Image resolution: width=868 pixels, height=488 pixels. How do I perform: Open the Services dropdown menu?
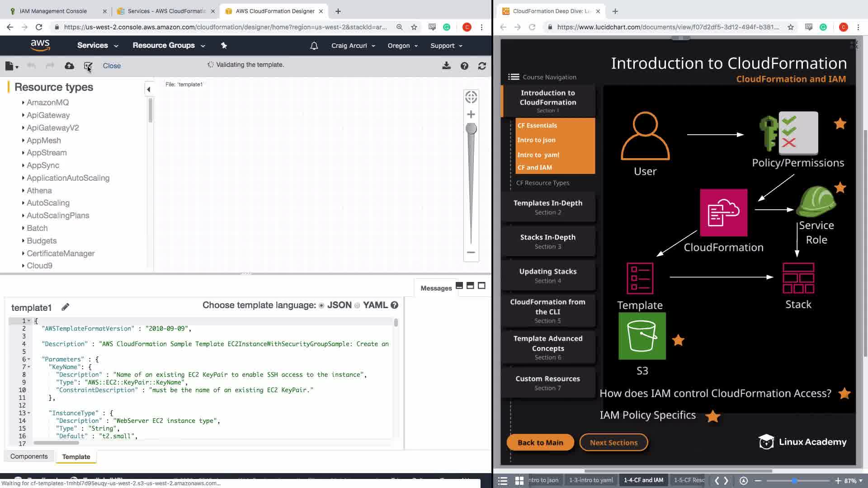click(x=97, y=46)
